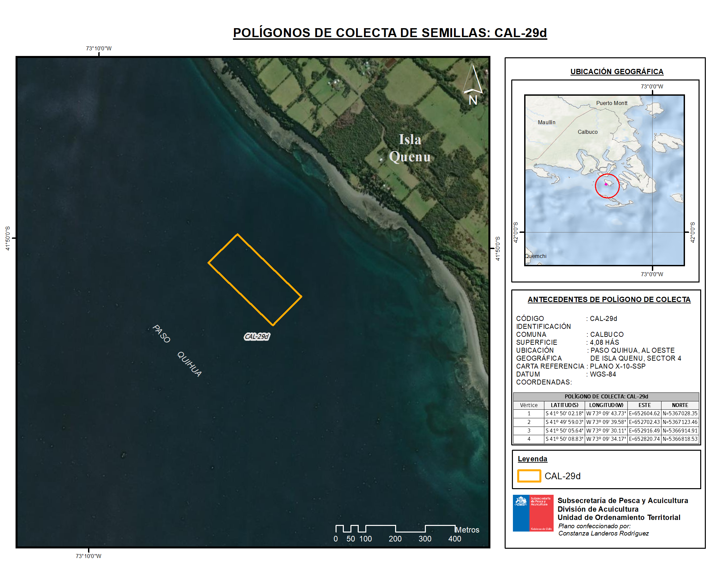The image size is (728, 563).
Task: Click 'Puerto Montt' on the inset map
Action: (611, 103)
